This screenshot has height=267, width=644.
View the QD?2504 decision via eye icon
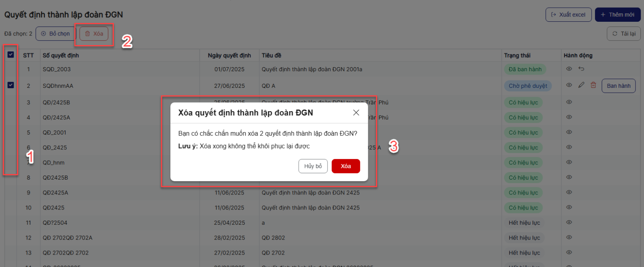(569, 222)
